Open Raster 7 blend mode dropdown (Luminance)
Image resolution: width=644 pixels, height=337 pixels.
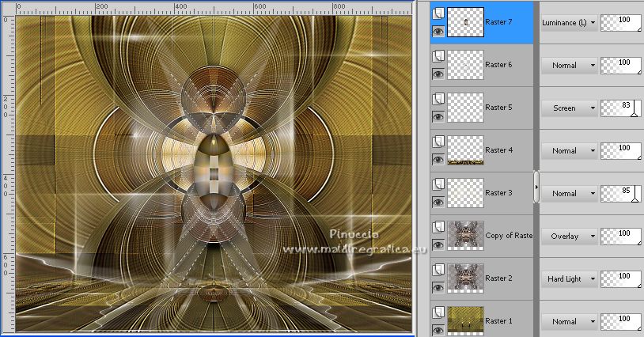click(x=569, y=23)
